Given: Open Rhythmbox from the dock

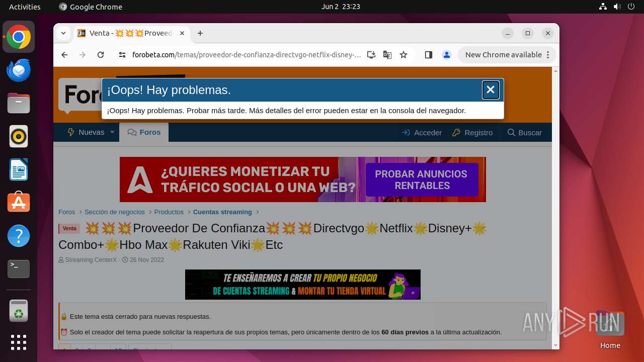Looking at the screenshot, I should click(x=19, y=137).
